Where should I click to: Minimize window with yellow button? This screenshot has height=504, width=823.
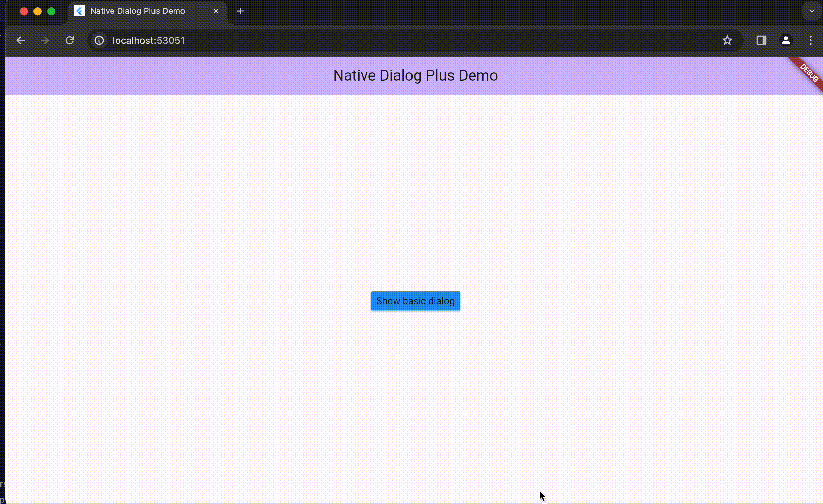(x=38, y=11)
